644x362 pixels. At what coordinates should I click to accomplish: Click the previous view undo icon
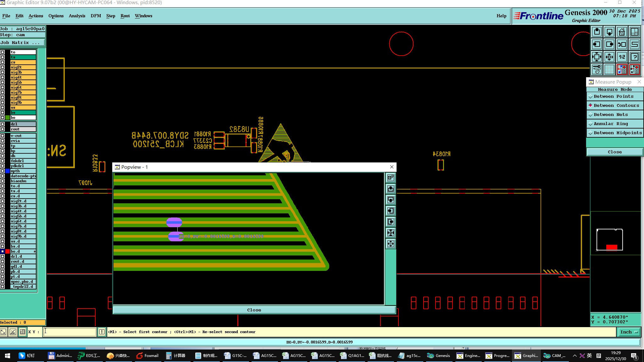pos(622,45)
